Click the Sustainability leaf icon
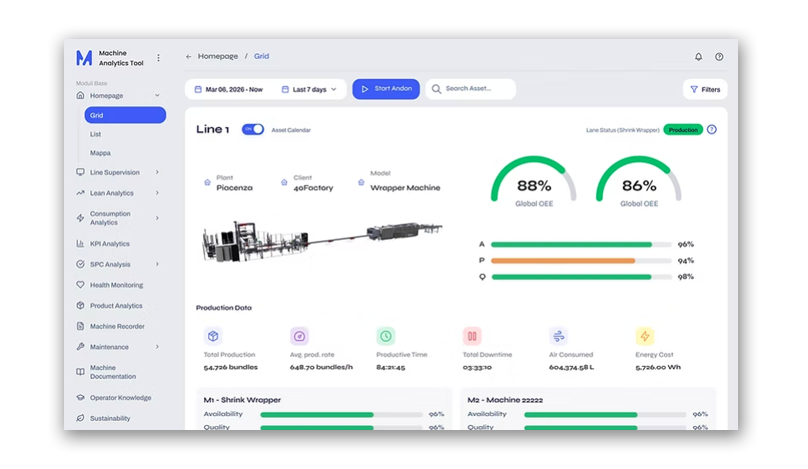The height and width of the screenshot is (469, 808). tap(80, 418)
